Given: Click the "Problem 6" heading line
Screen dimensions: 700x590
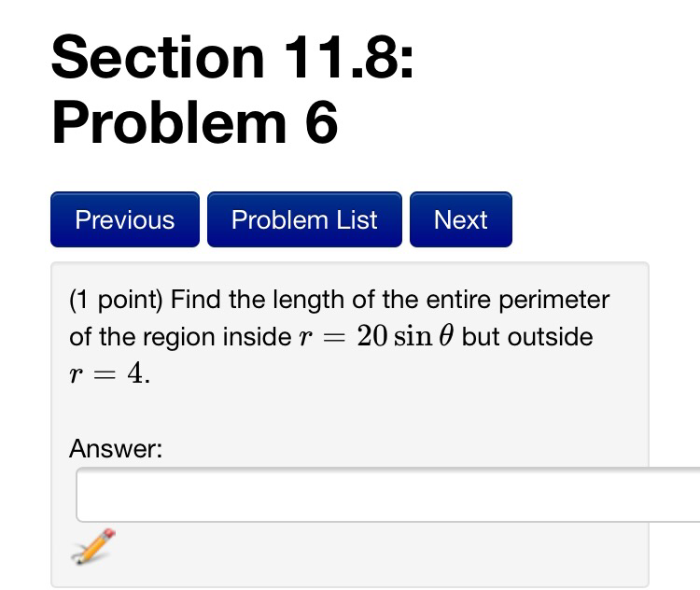Looking at the screenshot, I should click(194, 122).
